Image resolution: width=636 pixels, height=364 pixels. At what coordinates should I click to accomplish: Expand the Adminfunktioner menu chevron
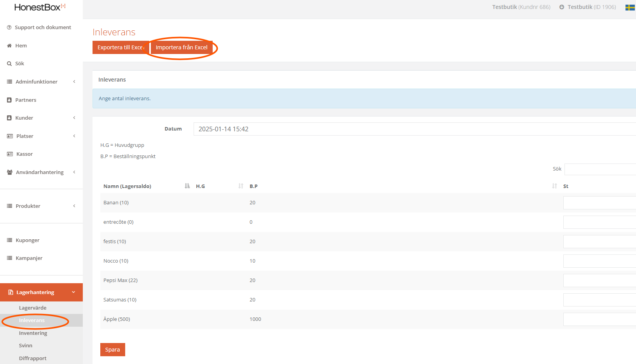coord(74,82)
